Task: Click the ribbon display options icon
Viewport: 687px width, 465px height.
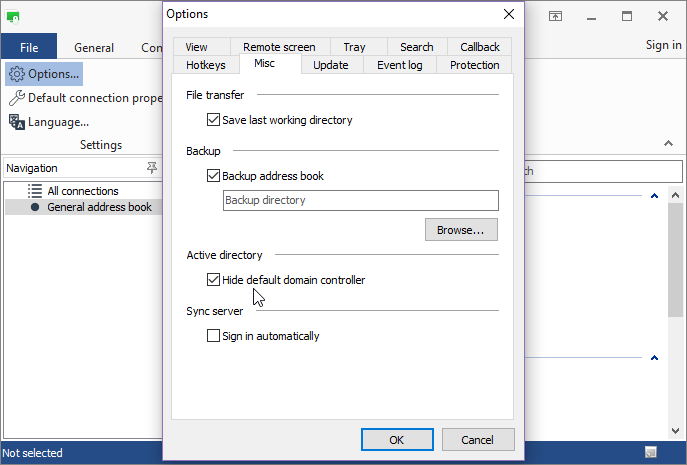Action: [x=583, y=17]
